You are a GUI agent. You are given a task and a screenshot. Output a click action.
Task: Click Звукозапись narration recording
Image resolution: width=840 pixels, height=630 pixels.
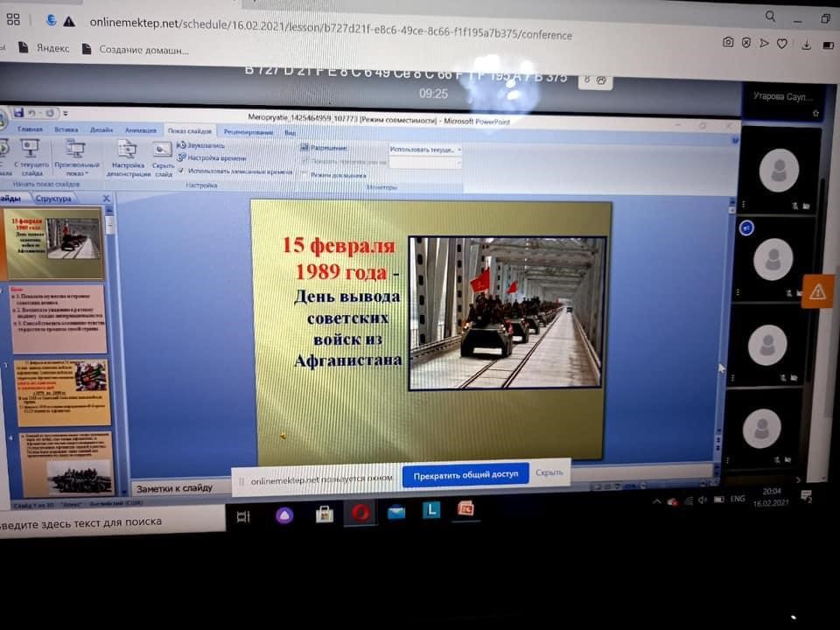click(201, 145)
